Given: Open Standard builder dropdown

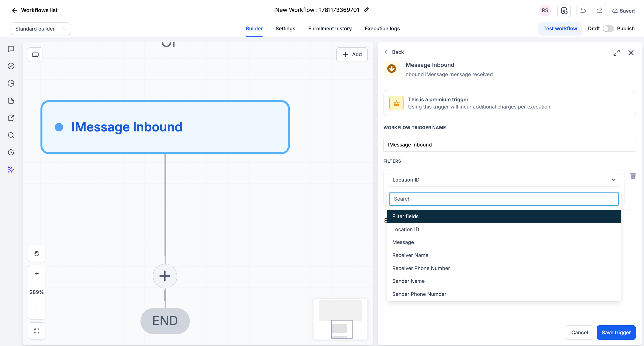Looking at the screenshot, I should click(x=41, y=29).
